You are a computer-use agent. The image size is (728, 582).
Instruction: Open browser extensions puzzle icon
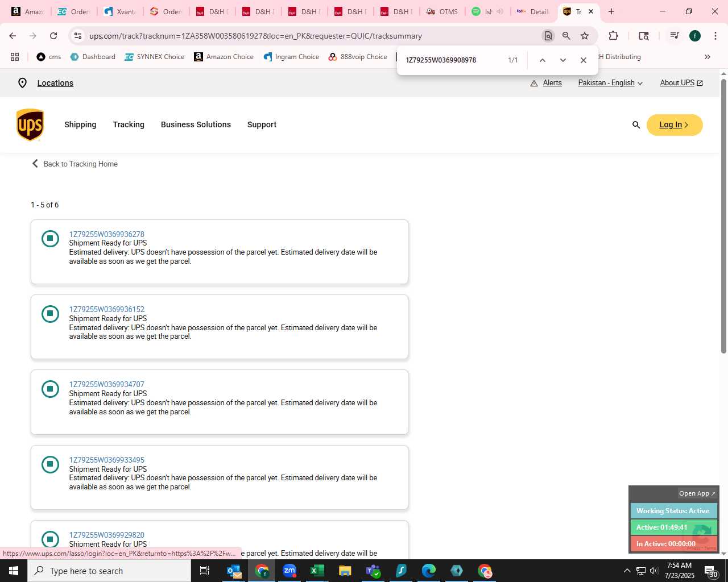[613, 36]
